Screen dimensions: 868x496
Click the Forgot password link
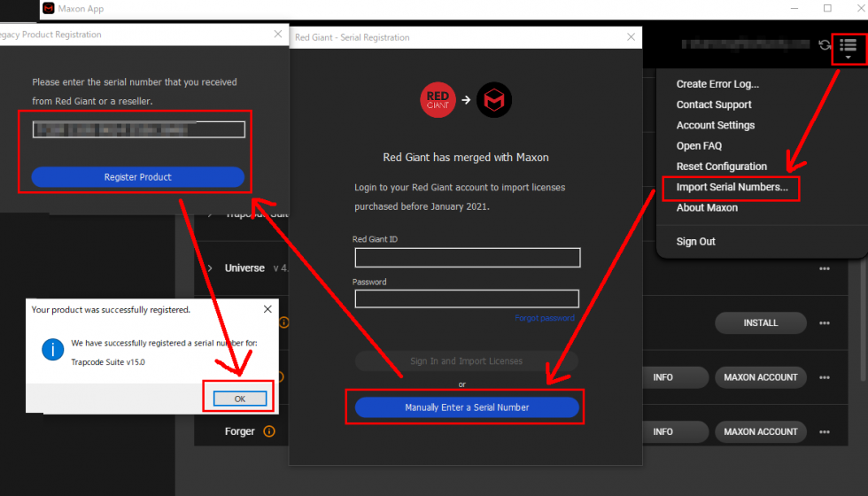pos(544,318)
